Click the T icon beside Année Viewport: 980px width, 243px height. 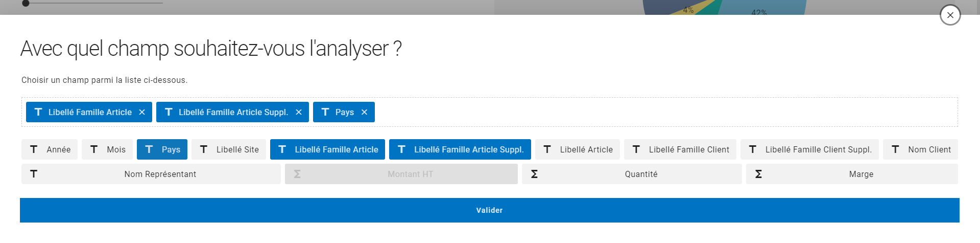[34, 150]
